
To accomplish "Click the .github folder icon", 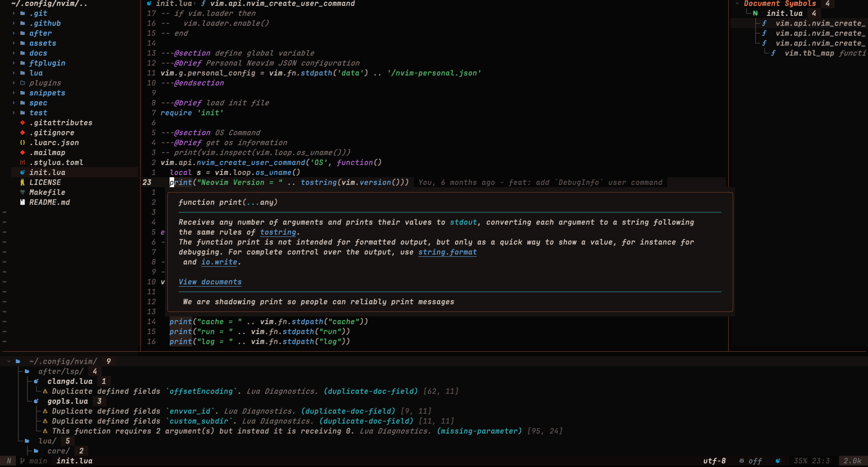I will [23, 24].
